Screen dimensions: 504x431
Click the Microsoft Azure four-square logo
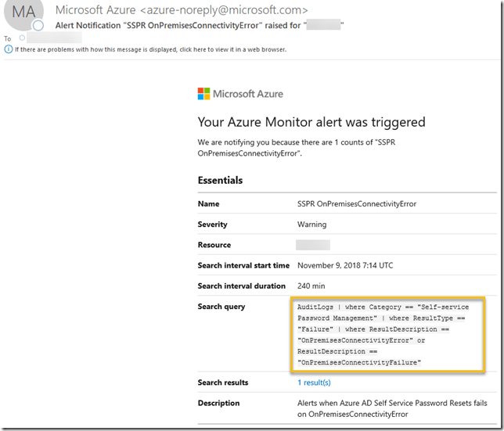[x=204, y=94]
